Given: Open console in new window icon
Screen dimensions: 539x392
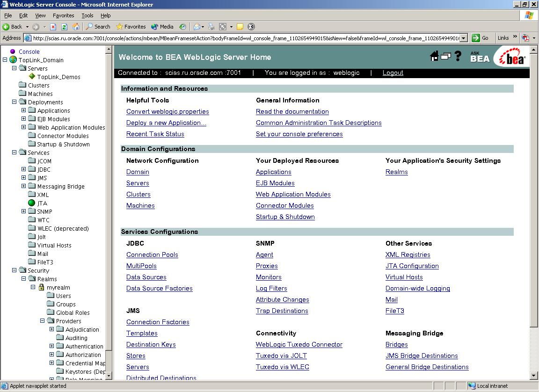Looking at the screenshot, I should [x=445, y=56].
